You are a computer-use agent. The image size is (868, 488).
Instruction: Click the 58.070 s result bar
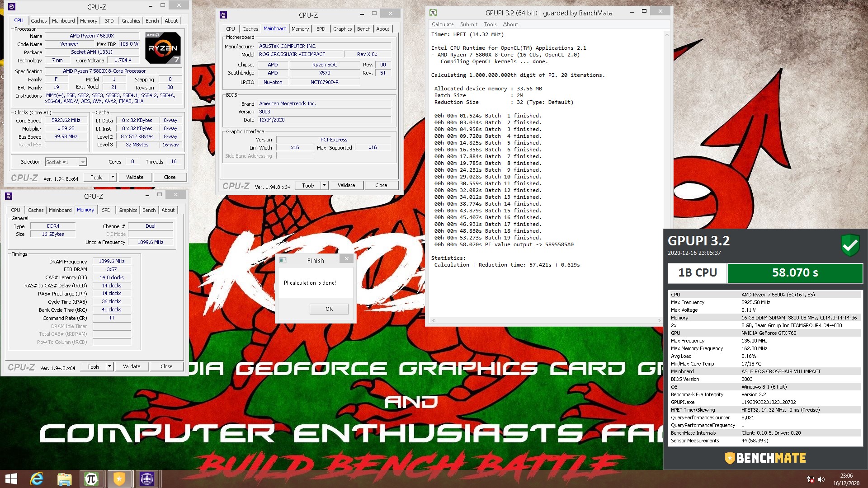[795, 272]
